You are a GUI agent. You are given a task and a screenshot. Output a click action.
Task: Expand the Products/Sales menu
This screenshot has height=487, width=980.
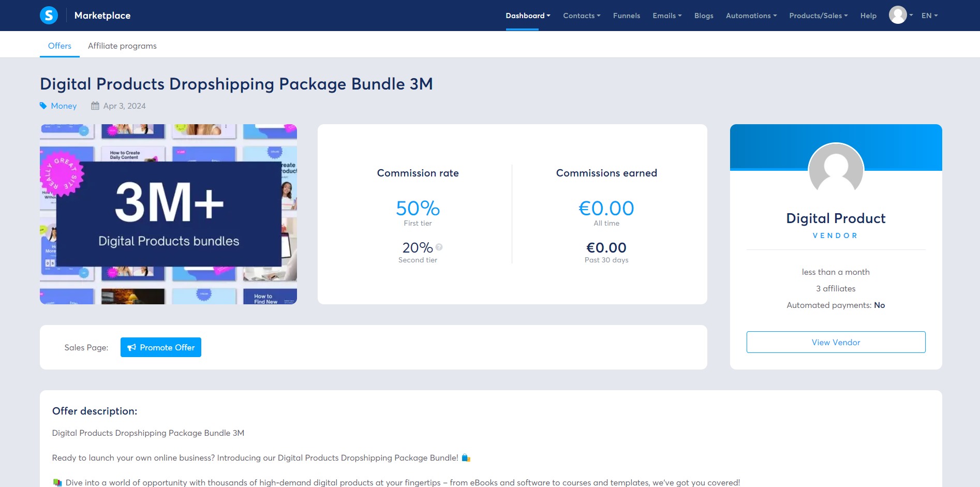tap(818, 16)
